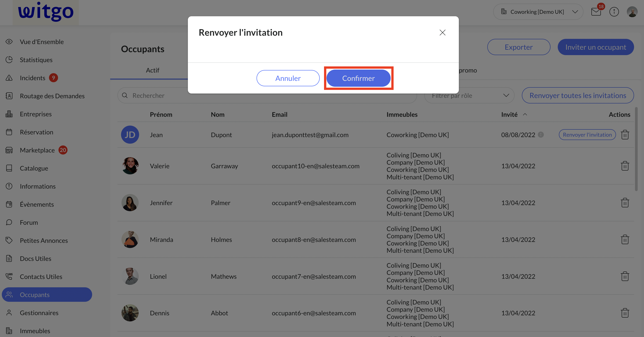Open Marketplace shop icon

[x=9, y=150]
